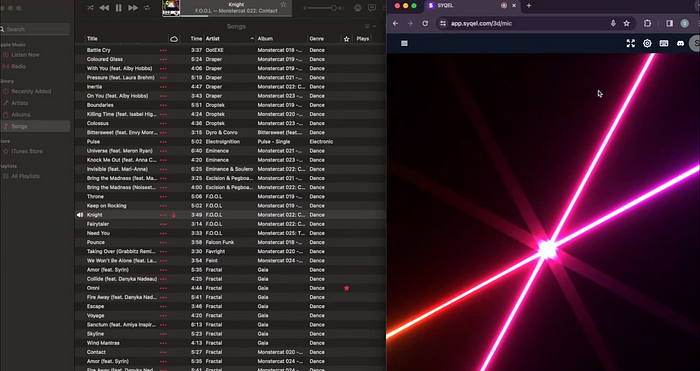700x371 pixels.
Task: Reload the SYQEL page
Action: [x=425, y=24]
